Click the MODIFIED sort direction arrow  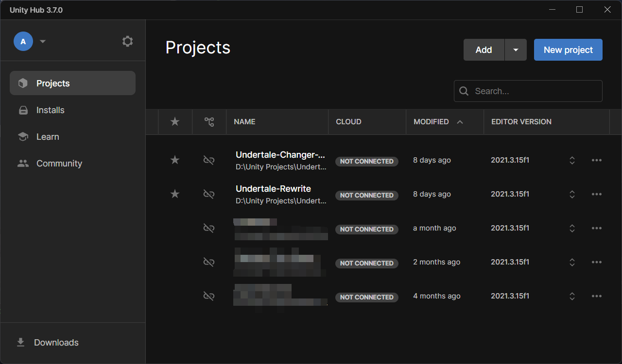pyautogui.click(x=460, y=122)
